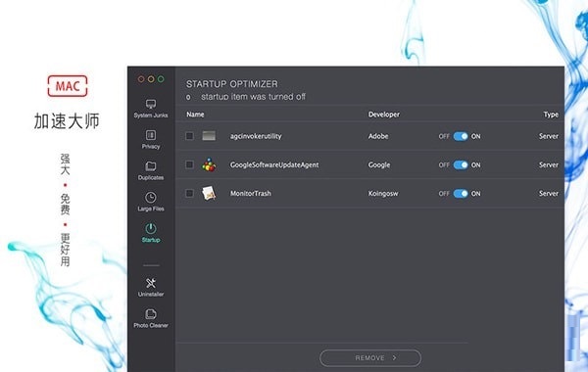Check the agcinvokerutility row checkbox

189,136
